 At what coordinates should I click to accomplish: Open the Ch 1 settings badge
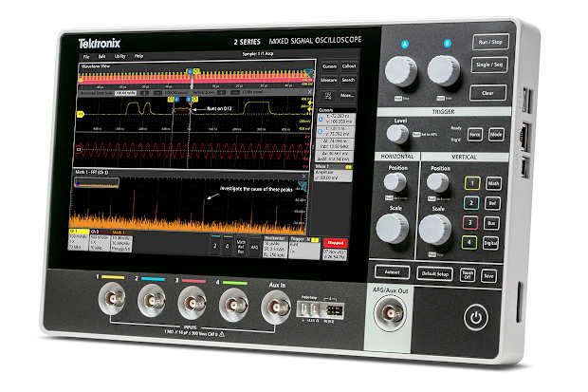79,239
